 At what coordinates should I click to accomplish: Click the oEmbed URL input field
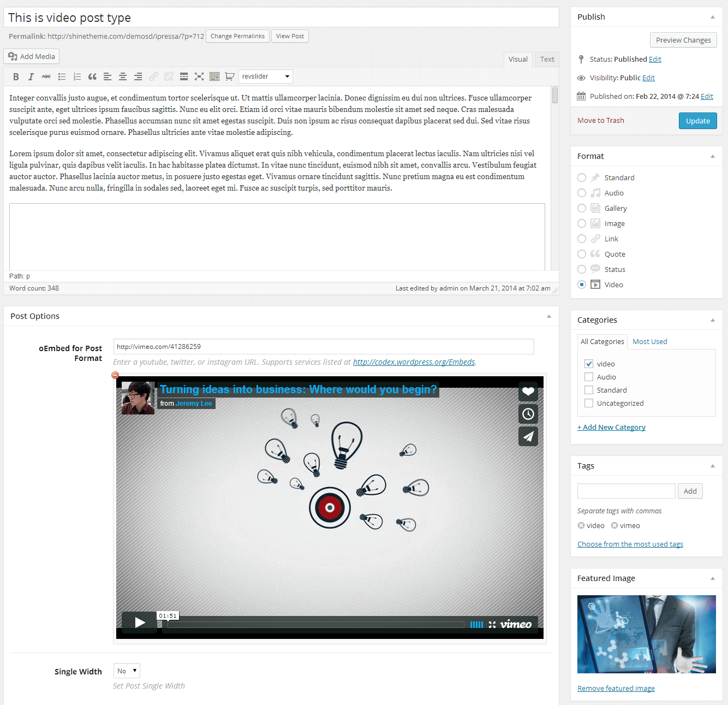coord(324,346)
